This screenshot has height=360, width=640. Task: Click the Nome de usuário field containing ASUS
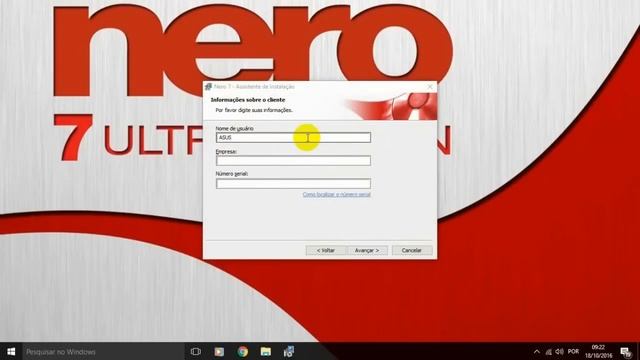coord(293,138)
